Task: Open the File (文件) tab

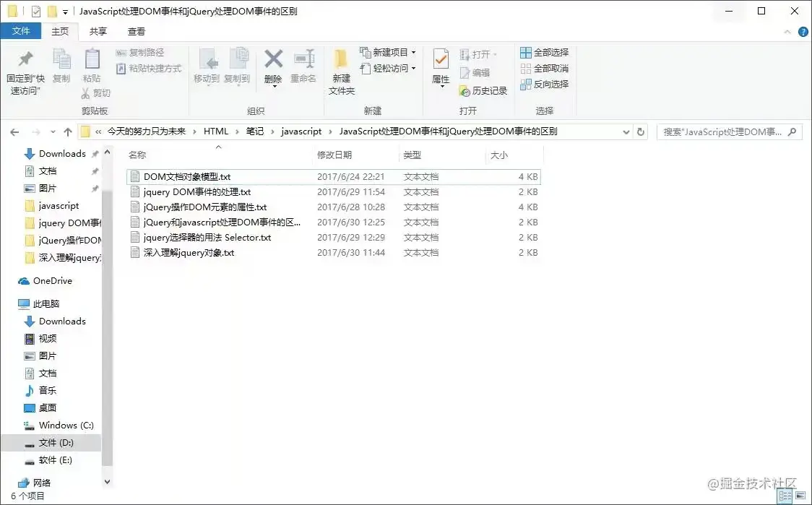Action: tap(21, 31)
